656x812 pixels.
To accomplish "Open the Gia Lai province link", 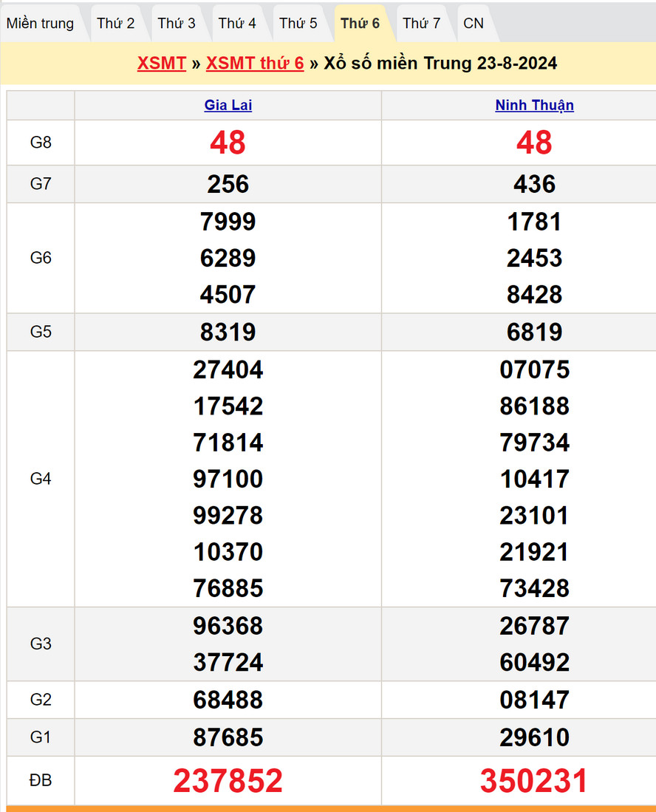I will pos(228,106).
